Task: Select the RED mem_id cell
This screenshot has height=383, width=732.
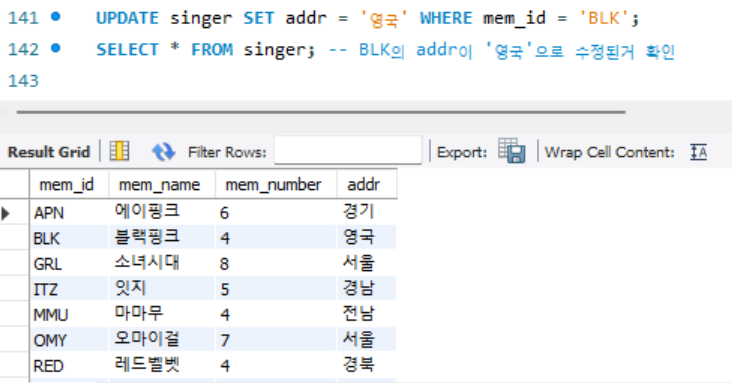Action: pyautogui.click(x=69, y=365)
